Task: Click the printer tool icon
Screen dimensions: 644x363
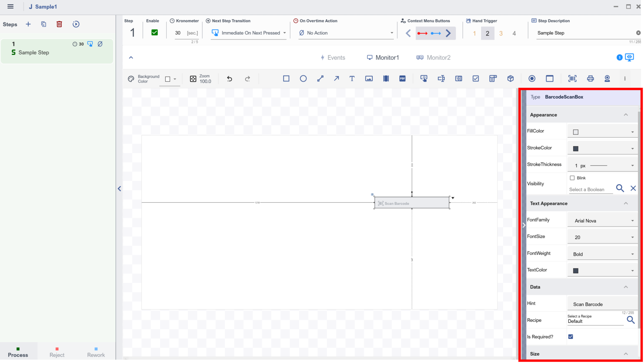Action: pyautogui.click(x=590, y=79)
